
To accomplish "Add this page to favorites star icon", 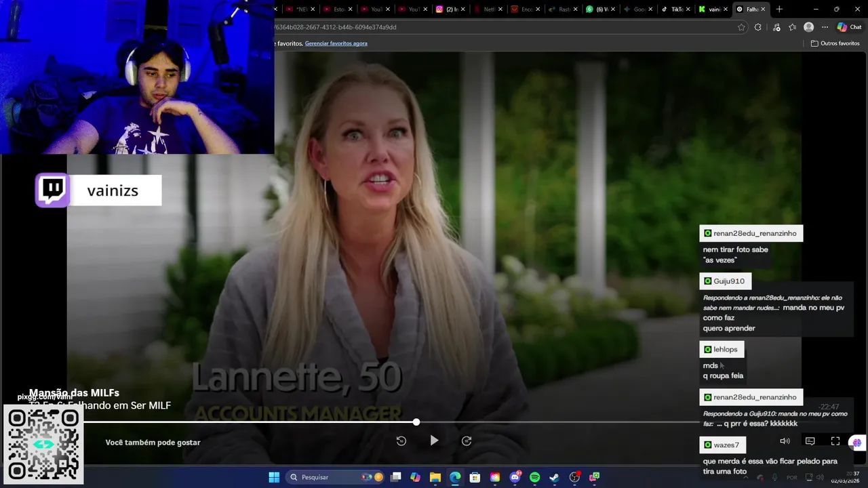I will point(741,27).
